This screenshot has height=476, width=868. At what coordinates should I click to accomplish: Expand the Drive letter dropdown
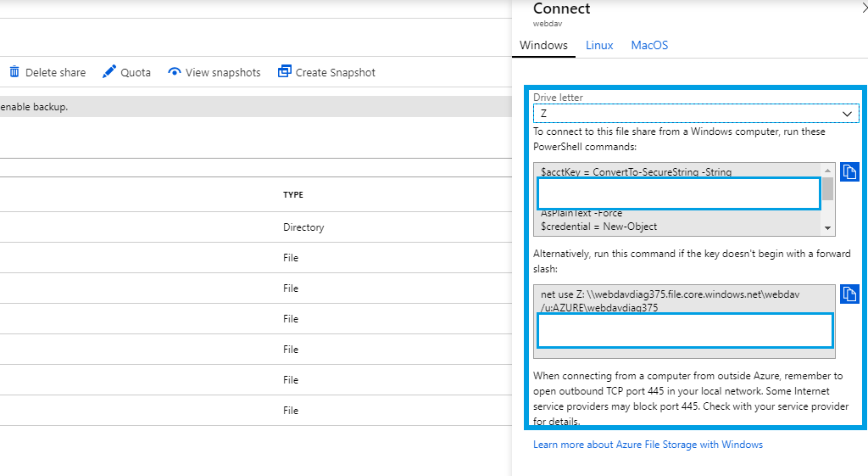[847, 114]
